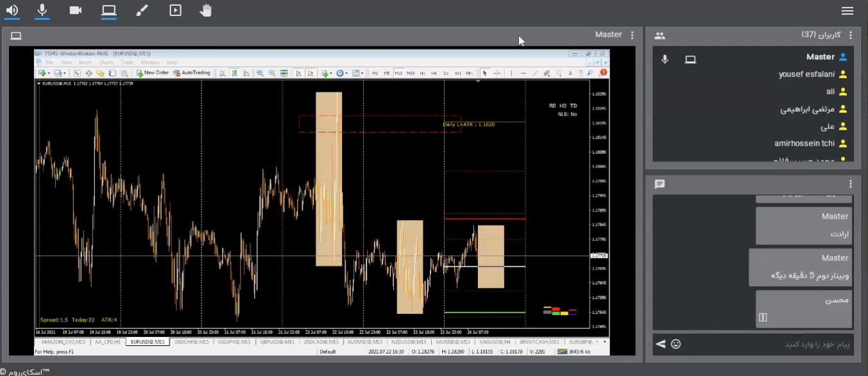This screenshot has width=868, height=376.
Task: Mute the speaker audio icon
Action: (12, 10)
